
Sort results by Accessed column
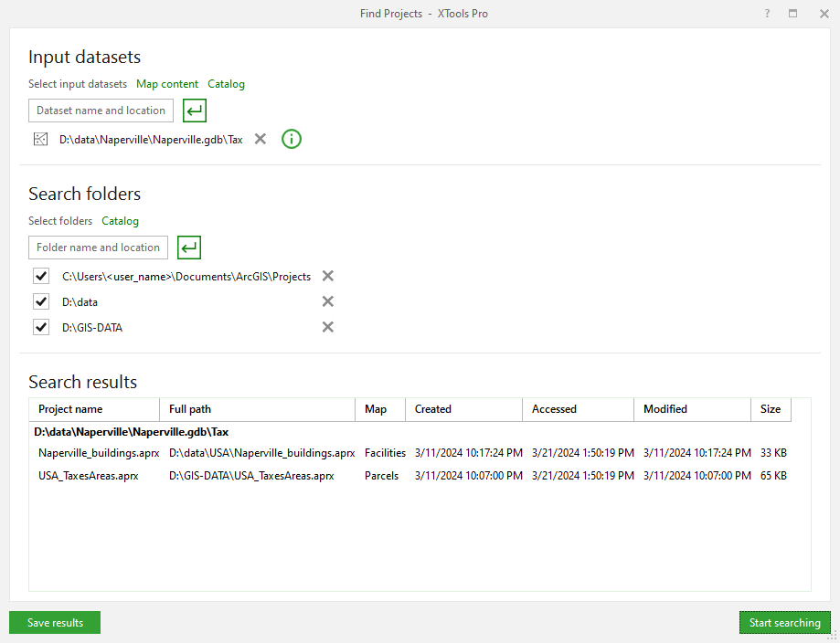point(578,409)
